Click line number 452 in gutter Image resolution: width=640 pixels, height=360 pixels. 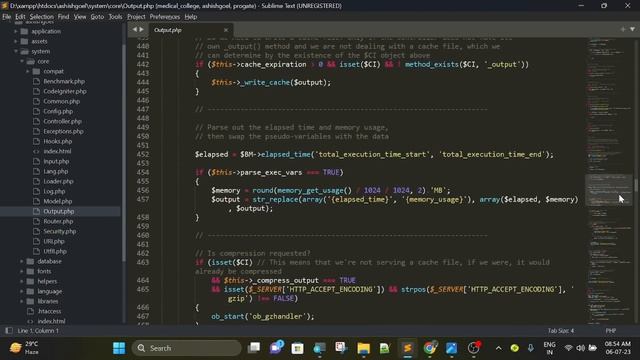pos(143,154)
